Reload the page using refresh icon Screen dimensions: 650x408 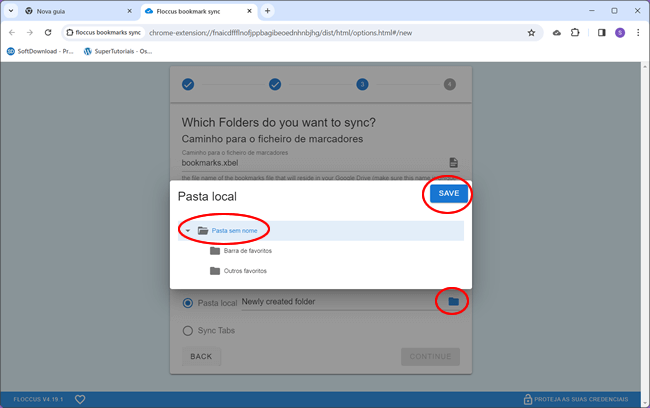tap(47, 32)
